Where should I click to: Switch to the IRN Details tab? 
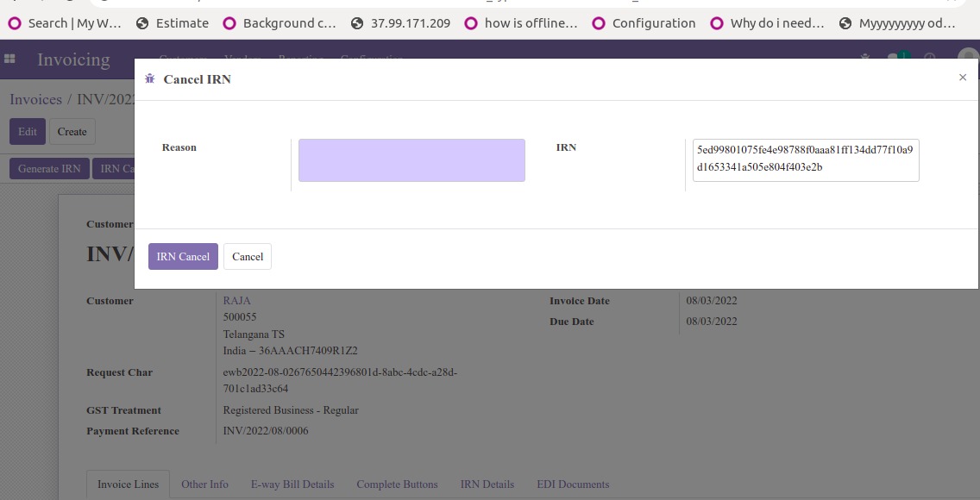pos(487,484)
